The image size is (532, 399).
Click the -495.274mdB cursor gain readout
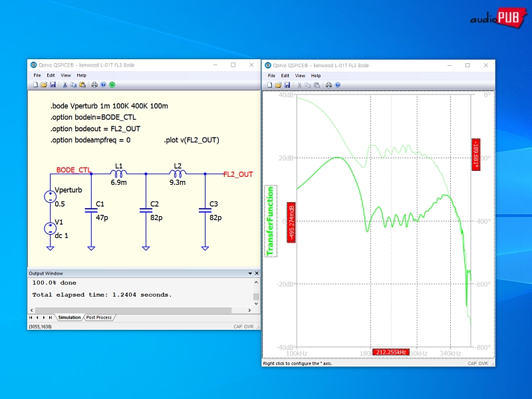(291, 223)
